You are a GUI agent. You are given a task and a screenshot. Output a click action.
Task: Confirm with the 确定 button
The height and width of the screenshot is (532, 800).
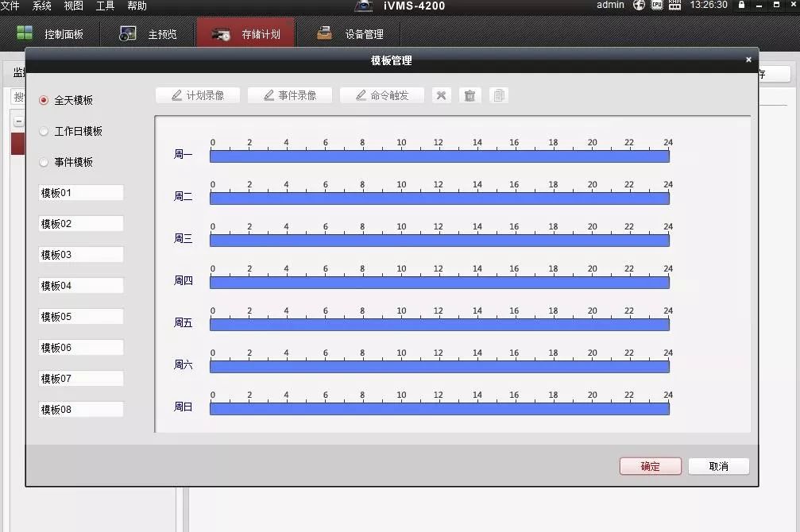651,466
